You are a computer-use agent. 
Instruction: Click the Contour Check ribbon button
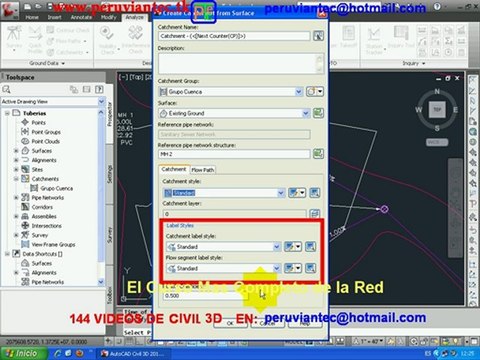(x=68, y=30)
